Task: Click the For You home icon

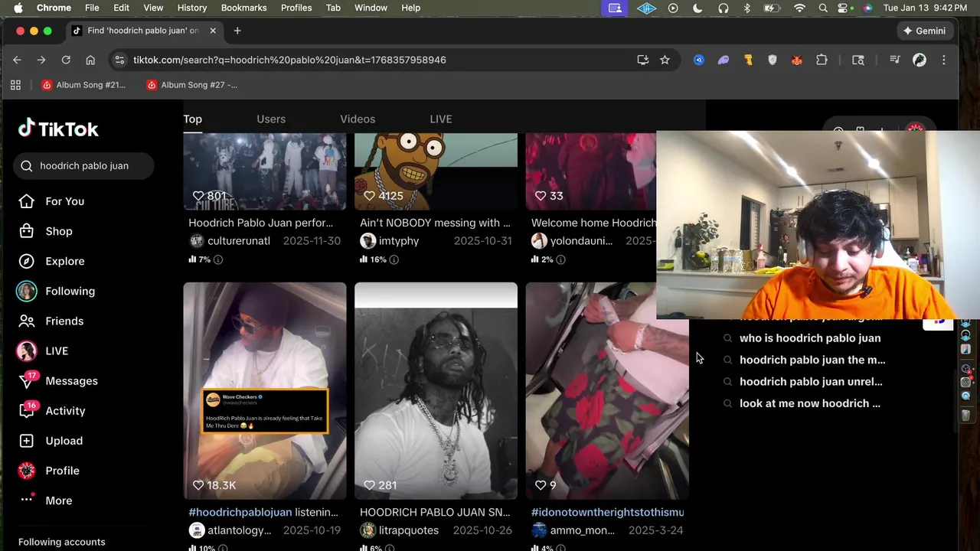Action: pos(27,201)
